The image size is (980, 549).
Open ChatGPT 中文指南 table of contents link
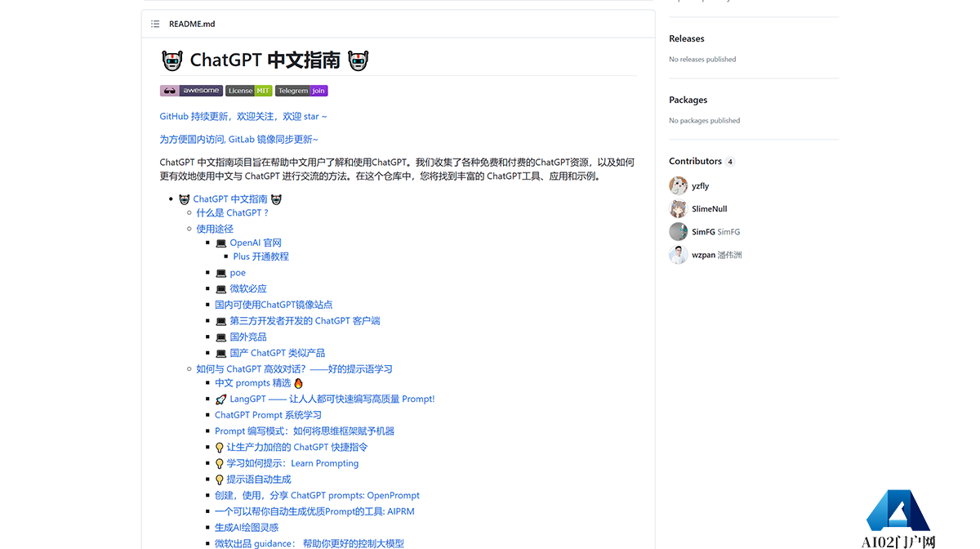[x=230, y=199]
